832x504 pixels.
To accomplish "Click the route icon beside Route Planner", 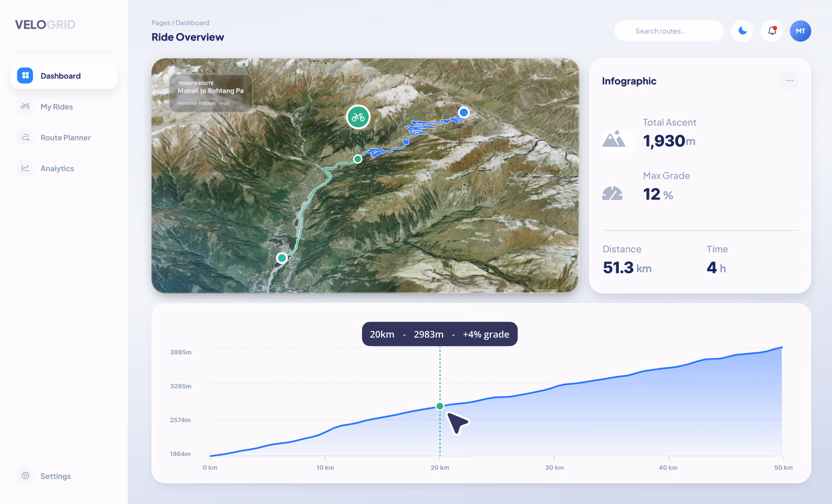I will [25, 137].
